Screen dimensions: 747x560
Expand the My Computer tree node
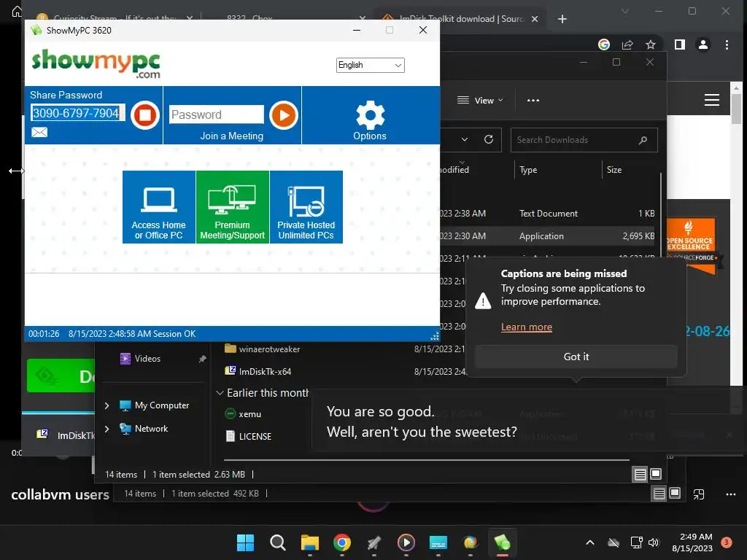[x=107, y=405]
